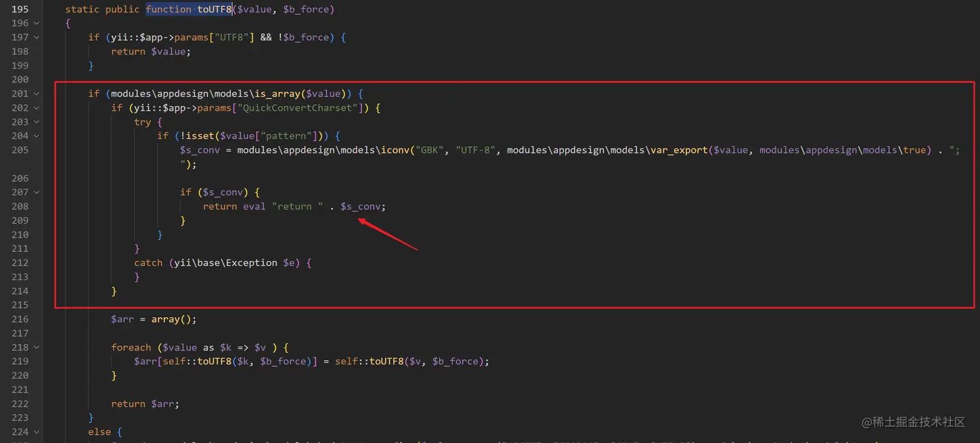
Task: Click the isset call on line 204
Action: click(x=200, y=136)
